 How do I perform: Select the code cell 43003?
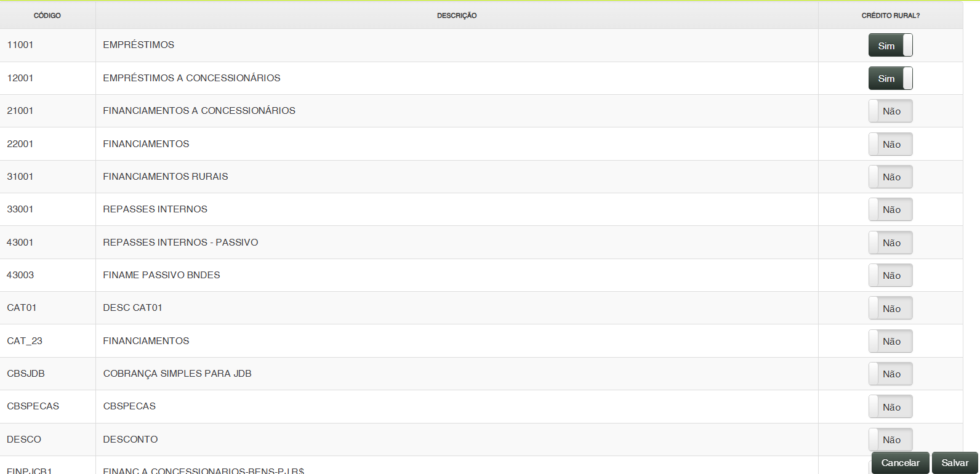pos(20,275)
